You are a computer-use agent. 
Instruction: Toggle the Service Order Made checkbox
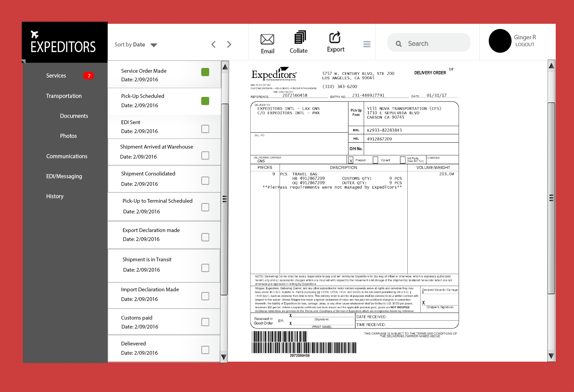[x=205, y=72]
